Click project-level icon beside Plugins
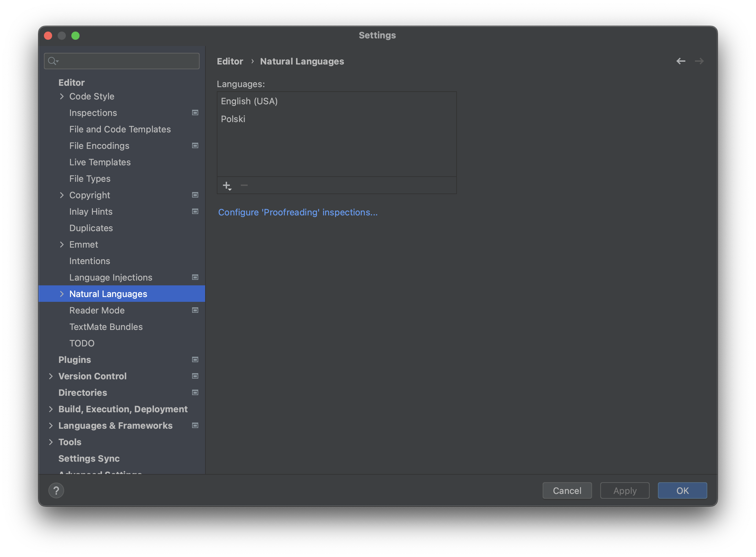756x557 pixels. click(x=195, y=360)
